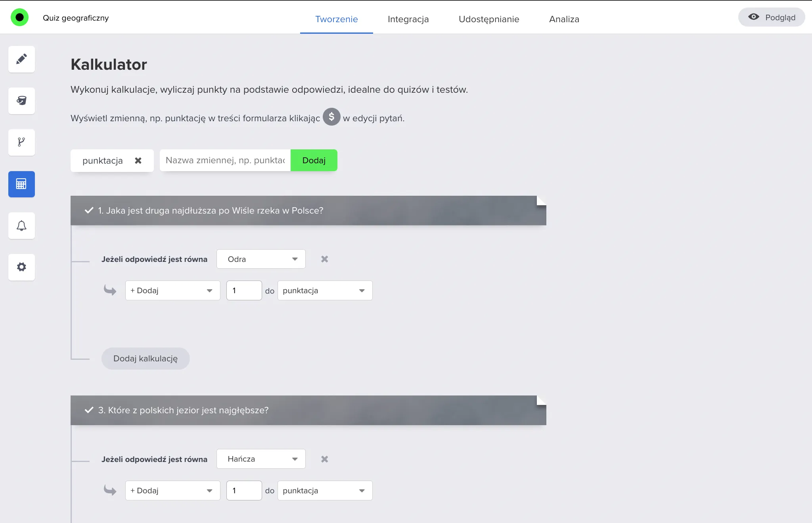Open the paint bucket design sidebar icon
812x523 pixels.
pyautogui.click(x=21, y=101)
